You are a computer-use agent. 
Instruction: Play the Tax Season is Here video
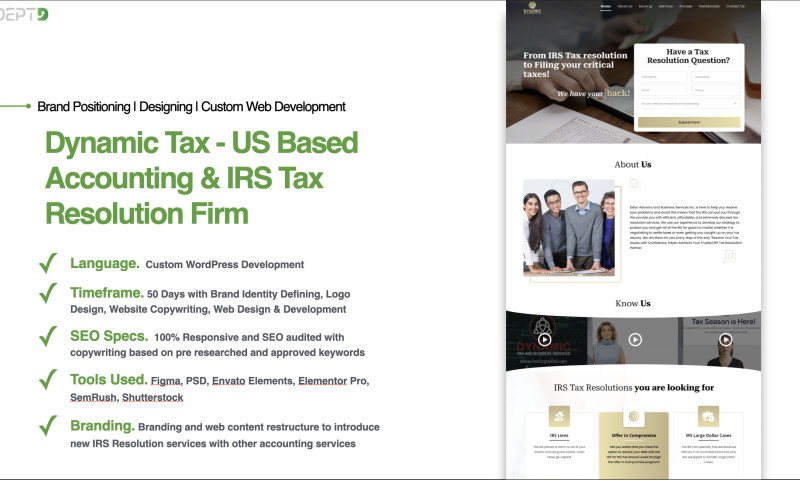pos(725,338)
